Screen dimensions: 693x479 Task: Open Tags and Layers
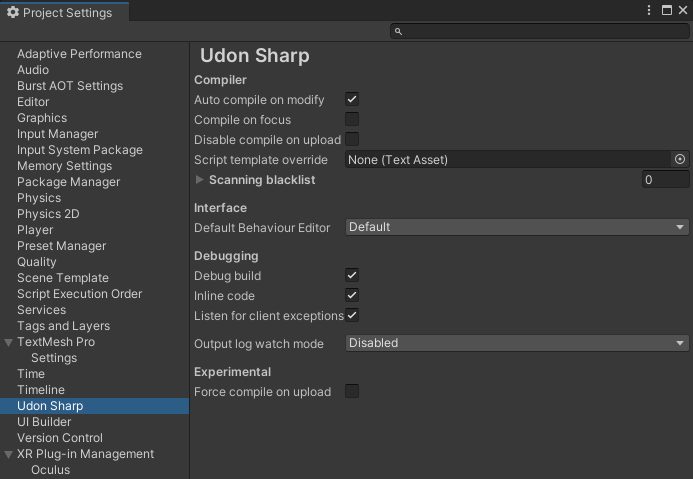coord(63,326)
